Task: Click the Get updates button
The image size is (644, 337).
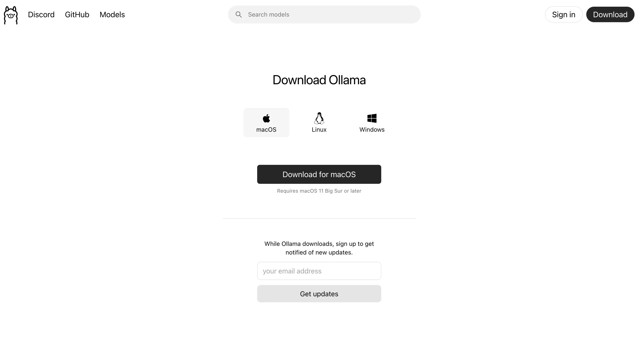Action: tap(319, 294)
